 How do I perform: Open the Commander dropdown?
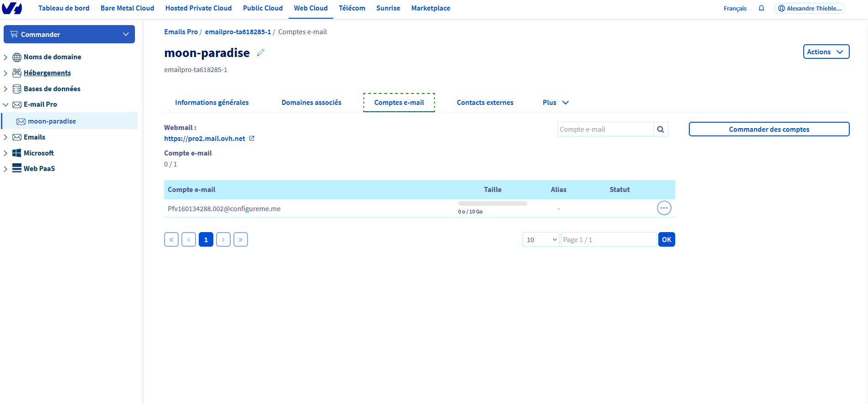click(x=69, y=34)
